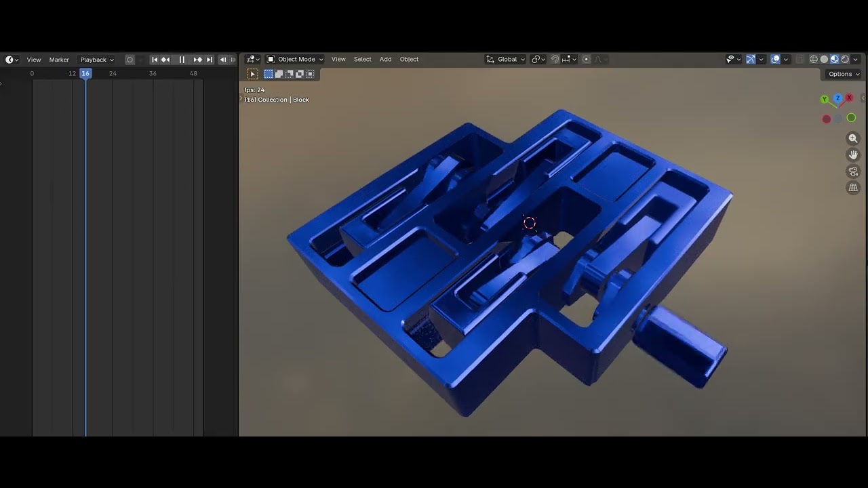Open the shading options dropdown arrow
This screenshot has height=488, width=868.
tap(856, 59)
